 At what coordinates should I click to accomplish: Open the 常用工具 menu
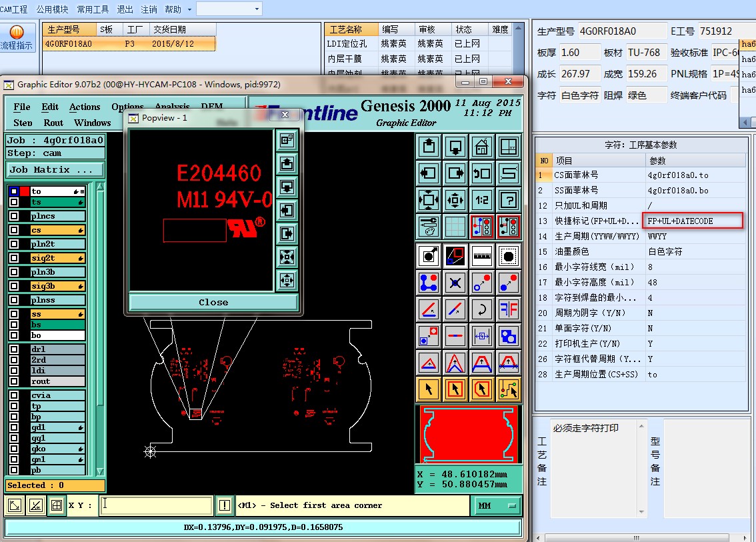tap(93, 9)
